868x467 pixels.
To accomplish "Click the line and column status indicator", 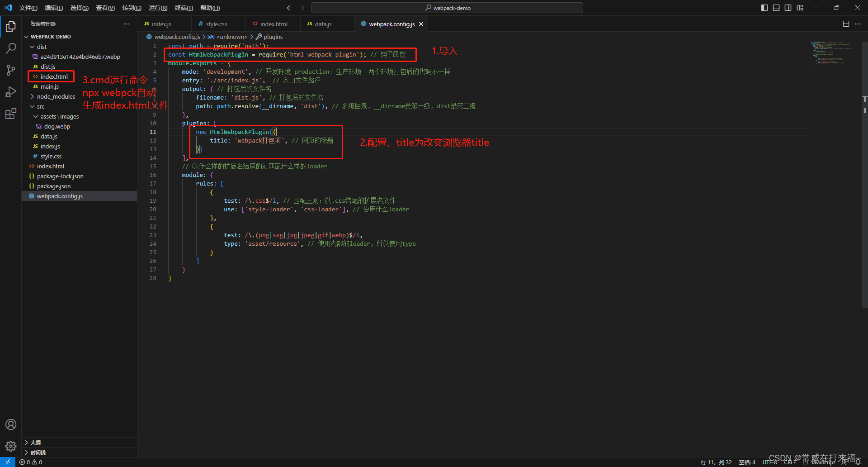I will click(x=716, y=462).
